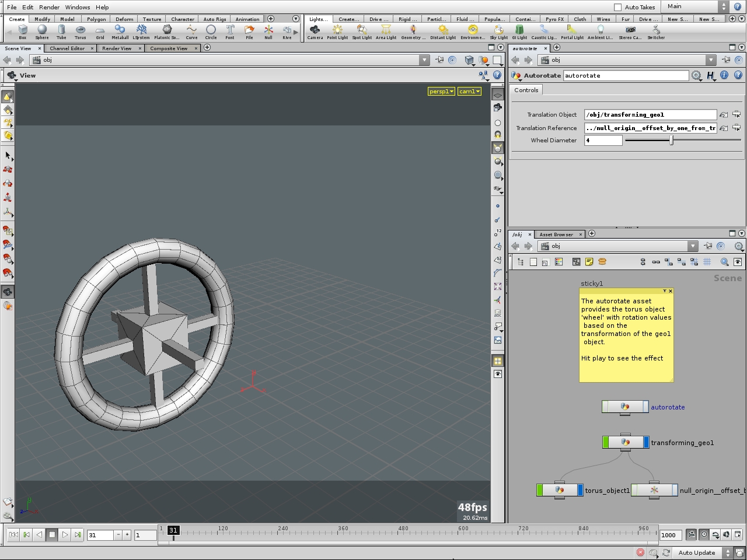Create a Null object
Screen dimensions: 747x560
pos(268,32)
